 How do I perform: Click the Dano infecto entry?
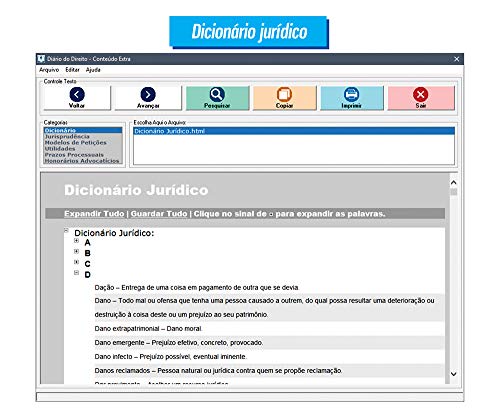171,356
